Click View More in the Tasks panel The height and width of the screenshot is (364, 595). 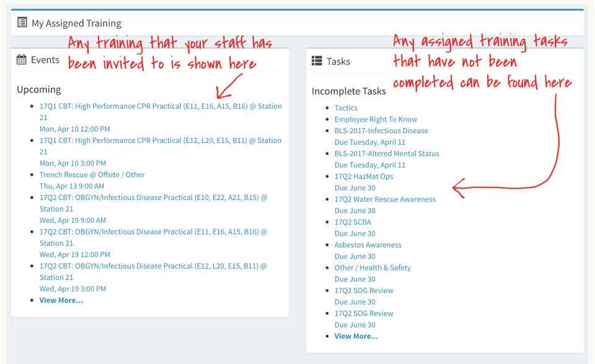click(355, 336)
